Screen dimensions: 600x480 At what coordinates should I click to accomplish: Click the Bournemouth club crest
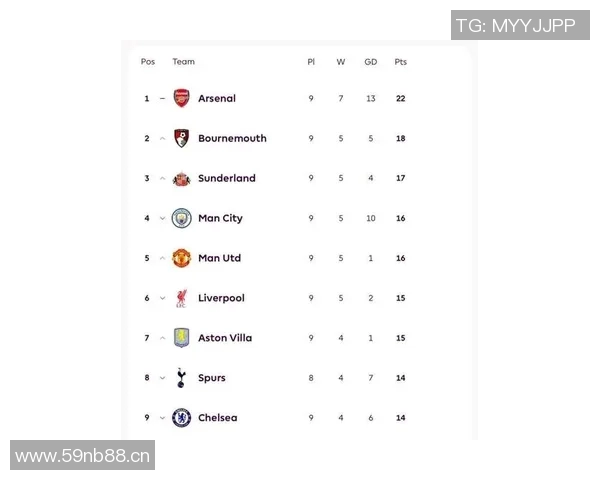pyautogui.click(x=181, y=138)
